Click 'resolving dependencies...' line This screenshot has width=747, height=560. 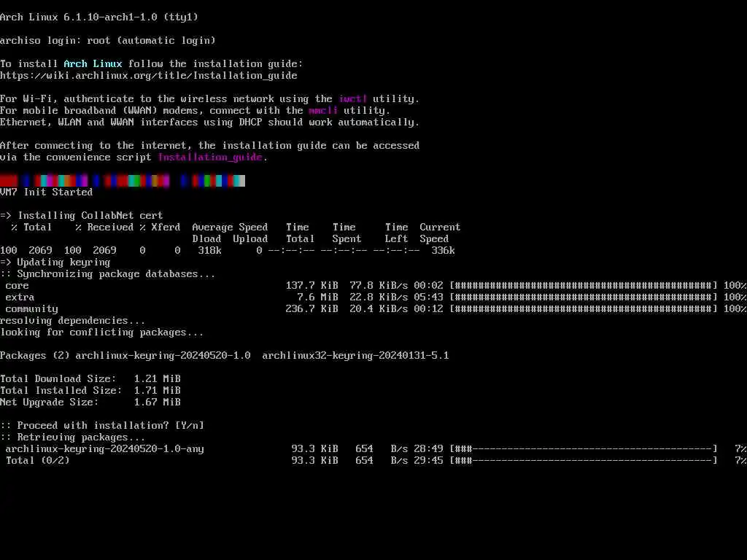tap(72, 321)
